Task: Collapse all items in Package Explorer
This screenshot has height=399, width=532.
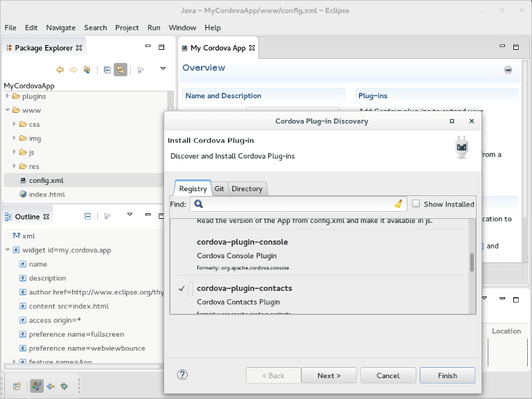Action: pos(107,70)
